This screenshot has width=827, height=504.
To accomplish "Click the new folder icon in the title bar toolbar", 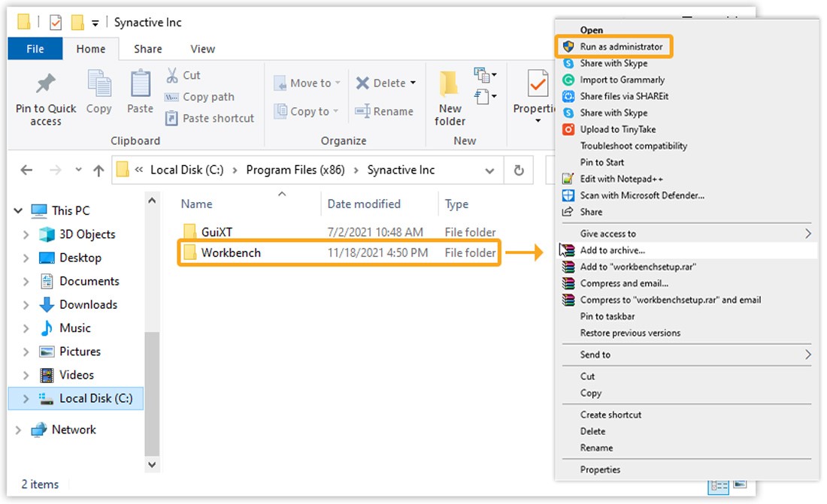I will 77,22.
